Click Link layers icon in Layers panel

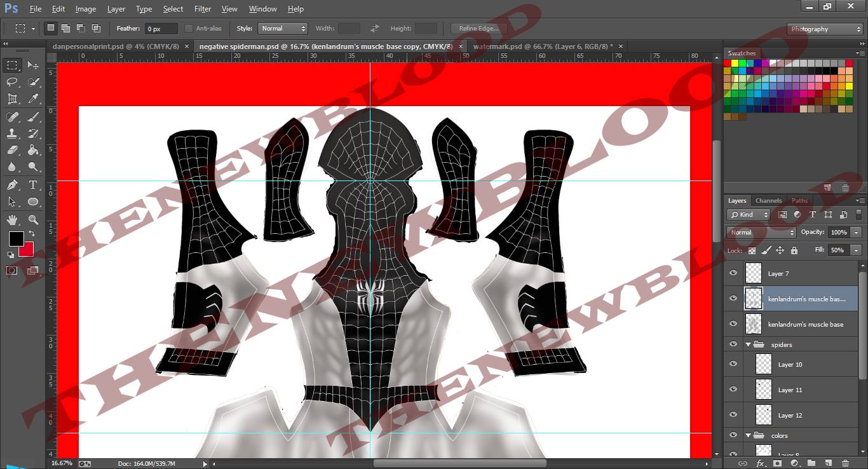(742, 463)
